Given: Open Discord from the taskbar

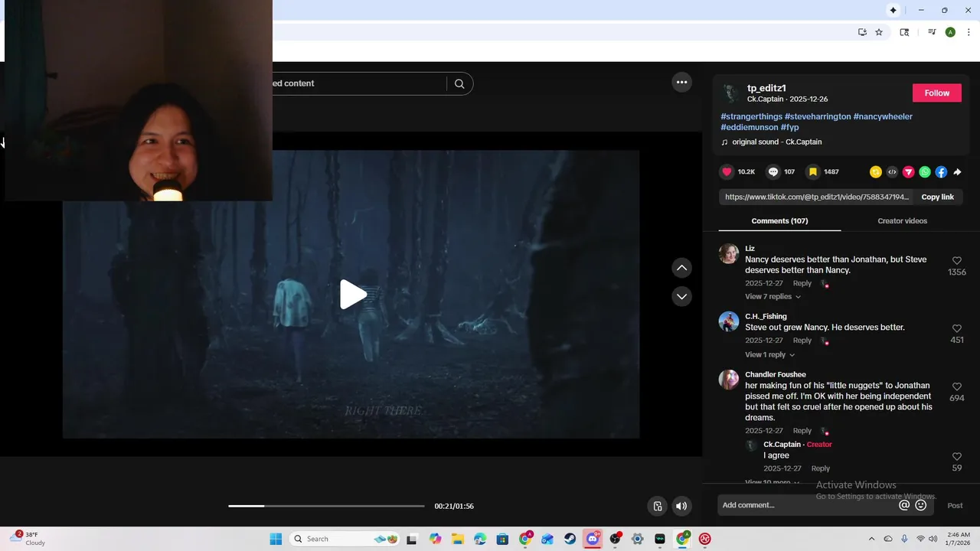Looking at the screenshot, I should click(x=592, y=539).
